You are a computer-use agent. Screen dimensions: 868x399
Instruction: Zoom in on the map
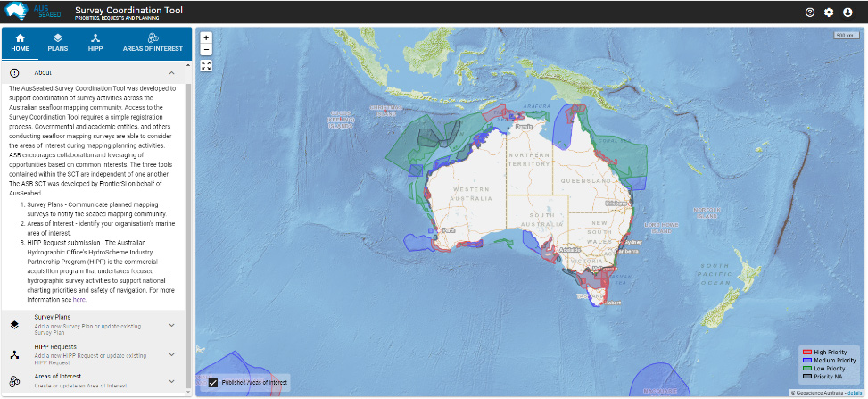tap(206, 37)
